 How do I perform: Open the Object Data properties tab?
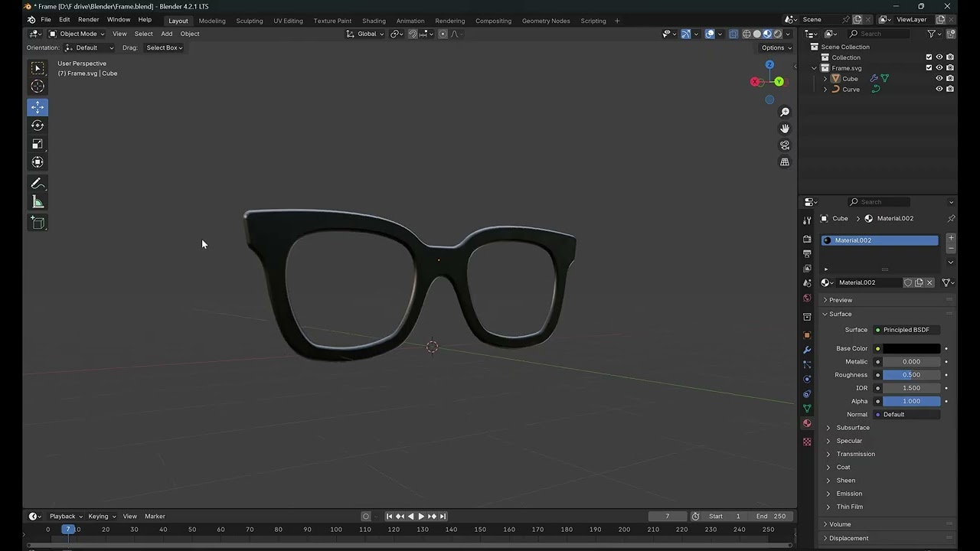[807, 409]
